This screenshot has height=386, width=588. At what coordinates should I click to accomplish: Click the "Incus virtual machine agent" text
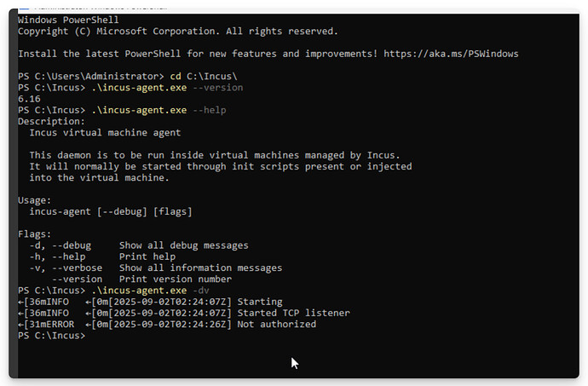tap(105, 132)
